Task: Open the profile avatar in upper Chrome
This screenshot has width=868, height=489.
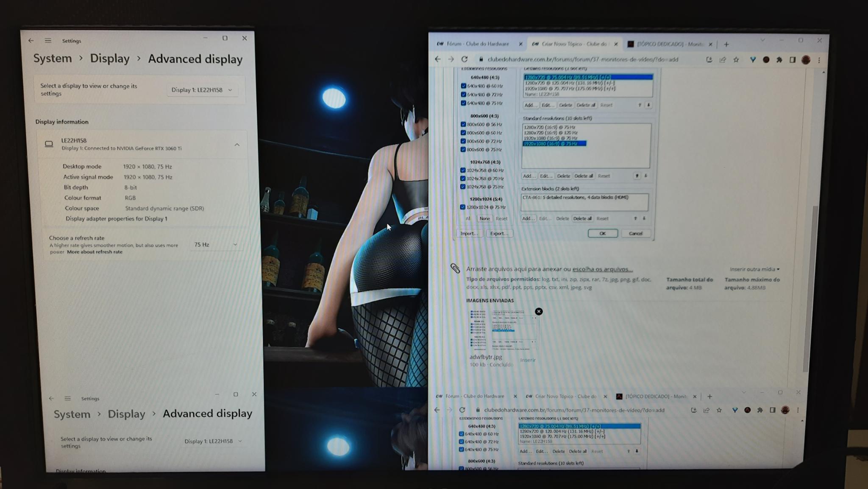Action: tap(806, 60)
